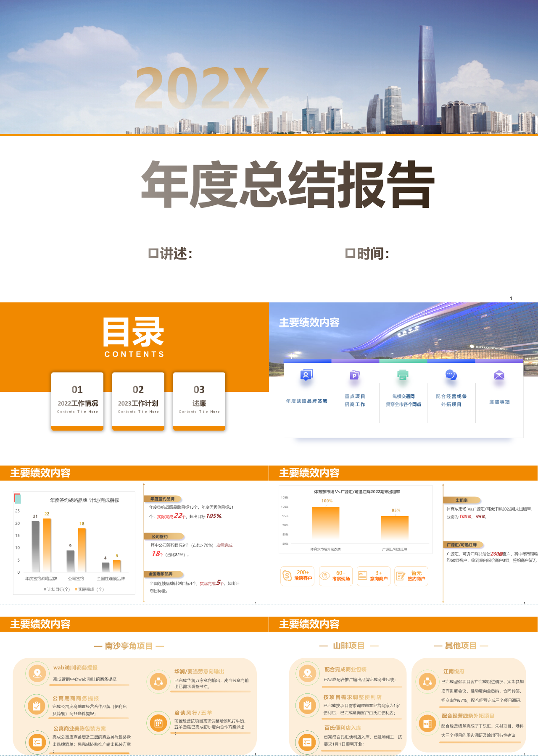The height and width of the screenshot is (756, 538).
Task: Click the 山畔项目 heading
Action: tap(349, 646)
